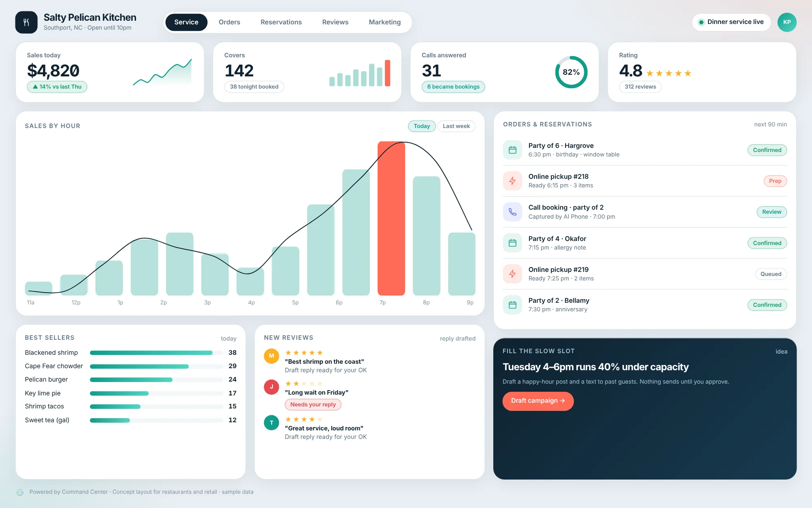Viewport: 812px width, 508px height.
Task: Click the Sales today sparkline chart
Action: 162,72
